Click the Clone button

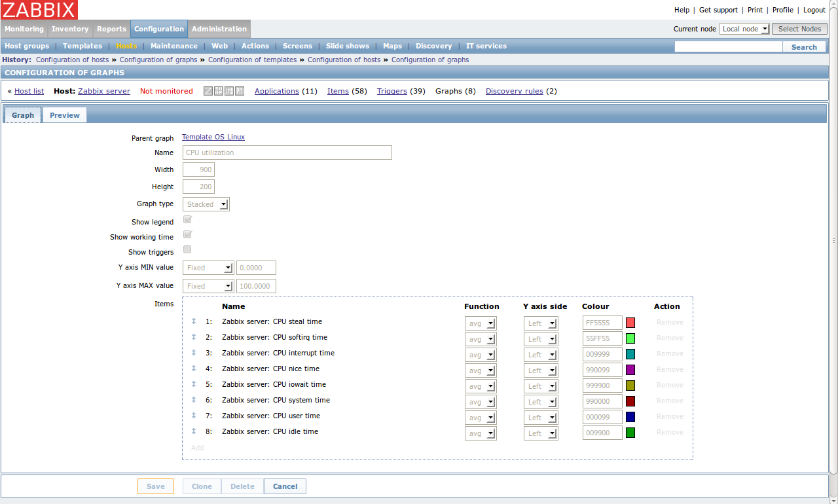tap(202, 486)
